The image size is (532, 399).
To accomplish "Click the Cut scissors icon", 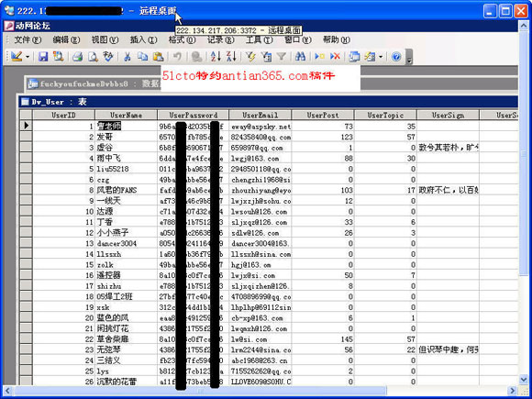I will pyautogui.click(x=127, y=56).
